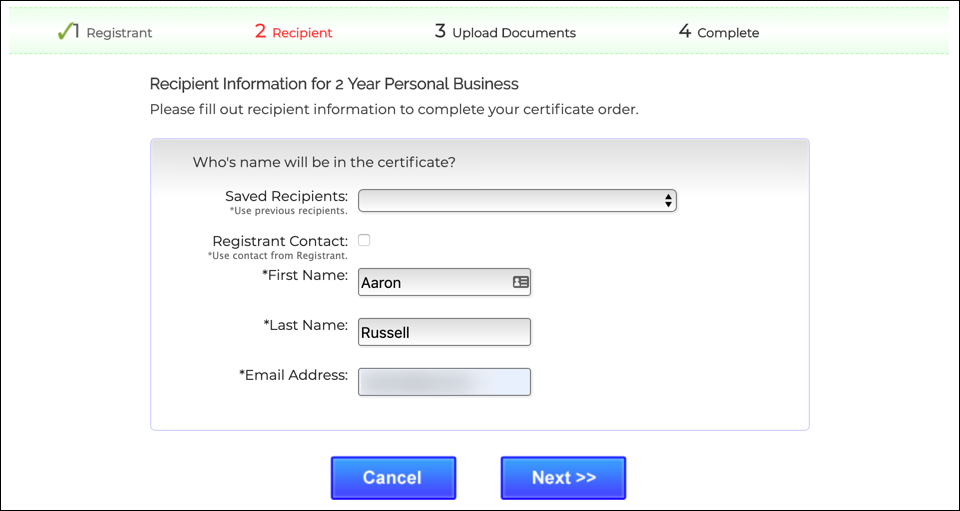960x511 pixels.
Task: Select the Email Address input box
Action: click(x=444, y=382)
